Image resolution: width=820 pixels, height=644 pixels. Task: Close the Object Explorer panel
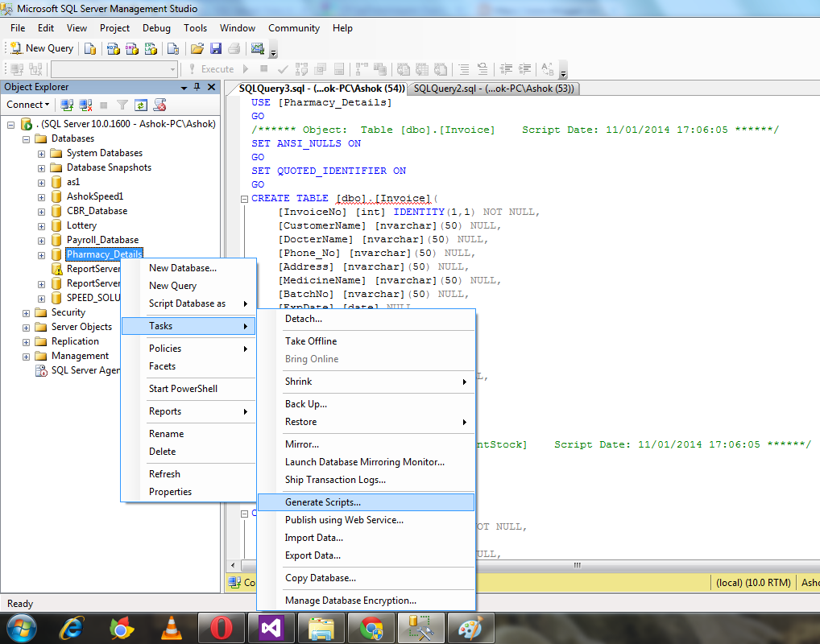(x=211, y=87)
